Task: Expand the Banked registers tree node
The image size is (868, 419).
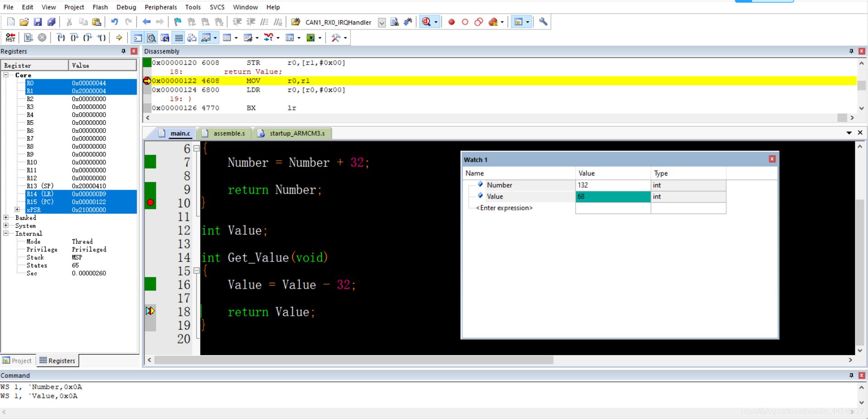Action: point(6,218)
